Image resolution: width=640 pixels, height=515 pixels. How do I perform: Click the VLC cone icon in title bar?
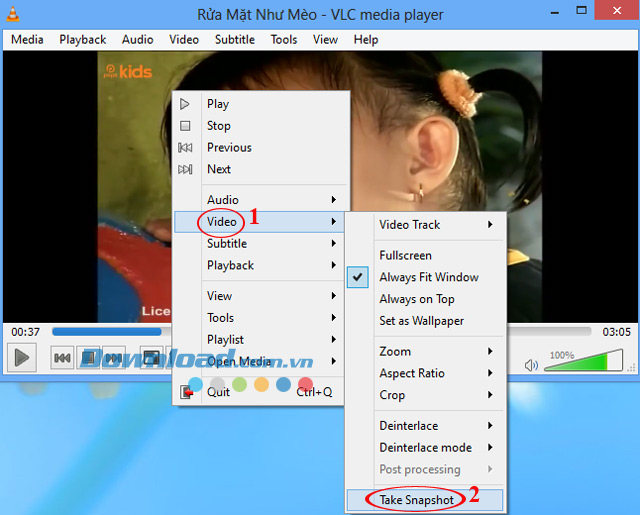(13, 14)
